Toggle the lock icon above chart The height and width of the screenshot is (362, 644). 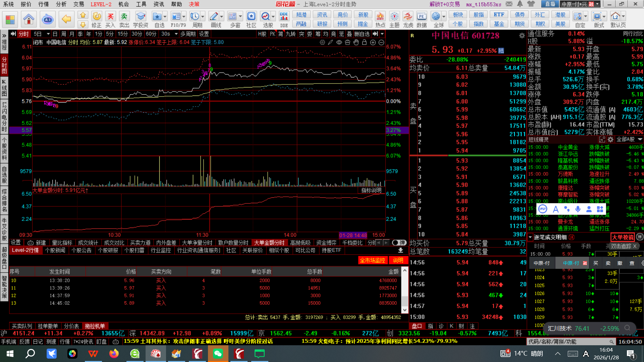(364, 43)
